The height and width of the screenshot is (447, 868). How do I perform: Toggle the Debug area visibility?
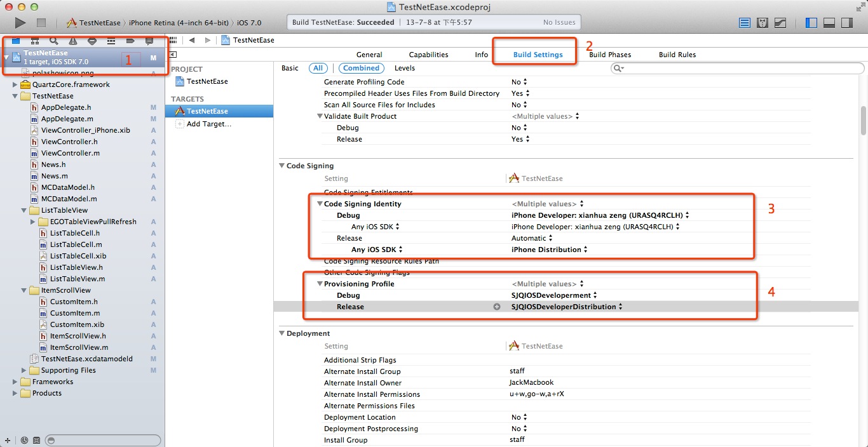tap(829, 23)
